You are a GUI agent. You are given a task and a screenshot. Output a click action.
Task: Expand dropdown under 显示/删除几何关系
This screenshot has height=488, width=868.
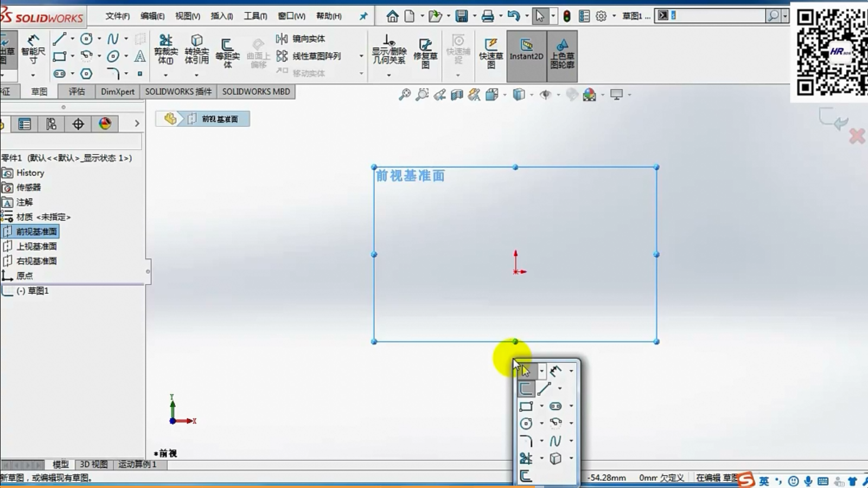tap(388, 75)
